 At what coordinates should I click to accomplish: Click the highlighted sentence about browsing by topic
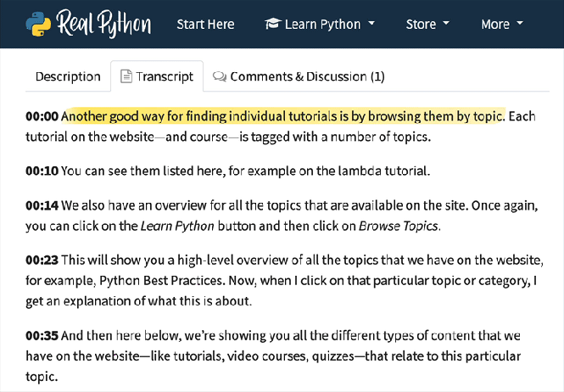pyautogui.click(x=283, y=116)
